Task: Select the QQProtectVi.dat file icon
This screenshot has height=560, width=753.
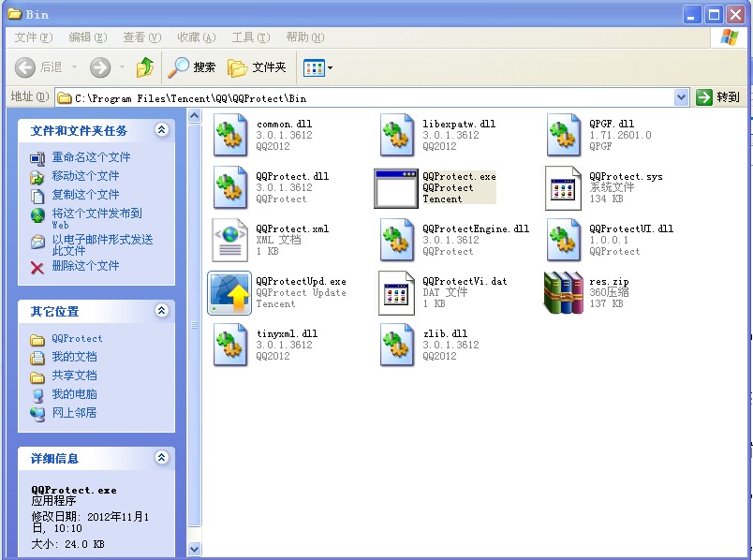Action: tap(396, 293)
